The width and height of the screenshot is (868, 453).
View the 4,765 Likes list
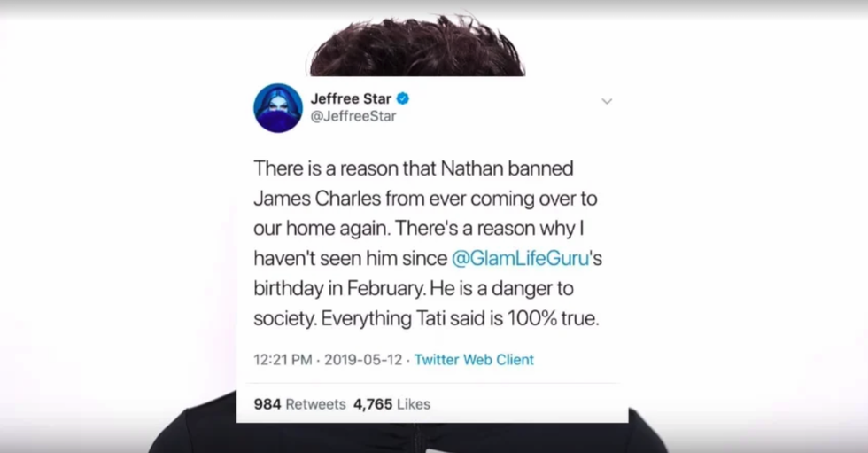tap(391, 404)
